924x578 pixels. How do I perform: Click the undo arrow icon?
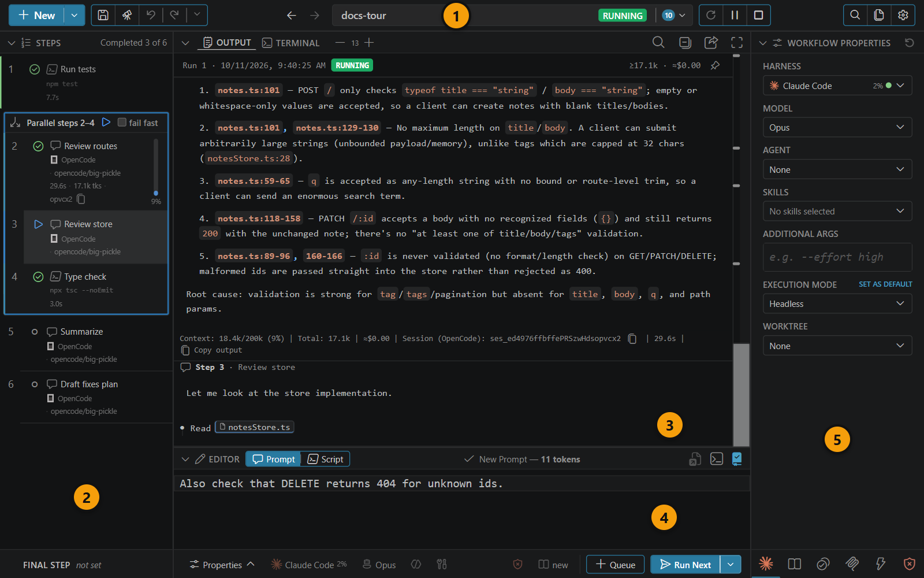[151, 16]
